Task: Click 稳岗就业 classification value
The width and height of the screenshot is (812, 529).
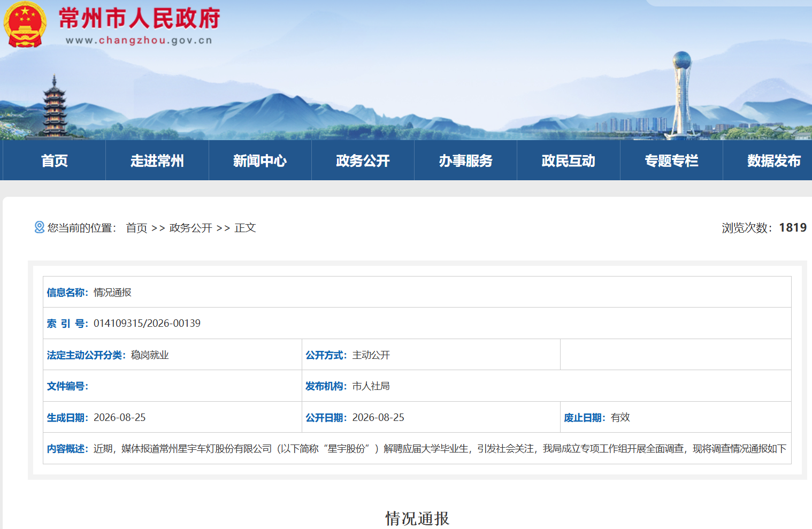Action: 150,355
